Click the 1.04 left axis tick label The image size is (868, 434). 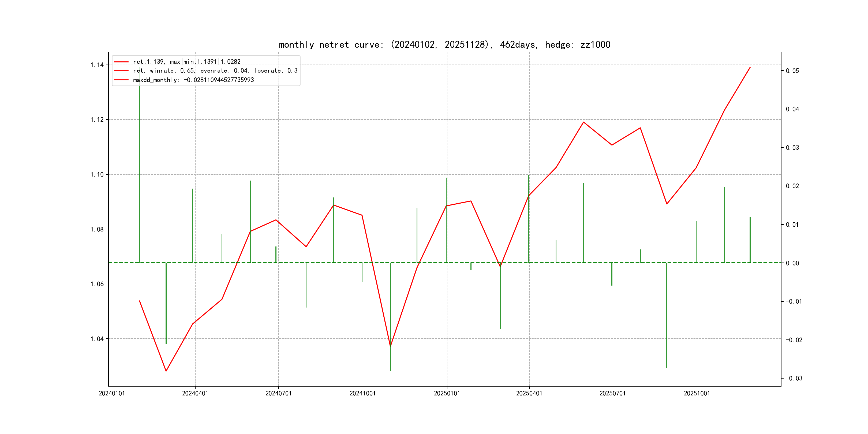(x=97, y=339)
